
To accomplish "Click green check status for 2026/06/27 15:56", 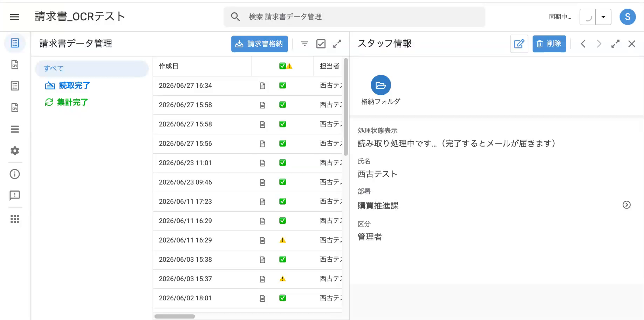I will (x=282, y=143).
